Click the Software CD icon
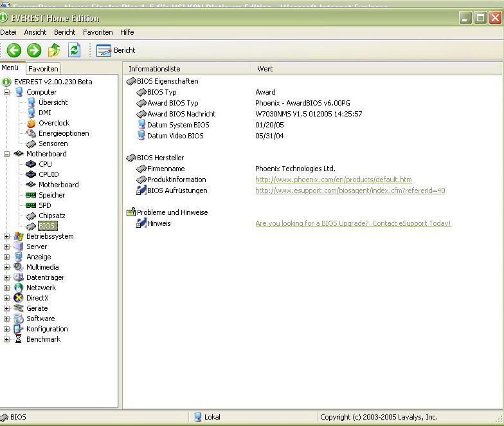 point(19,319)
